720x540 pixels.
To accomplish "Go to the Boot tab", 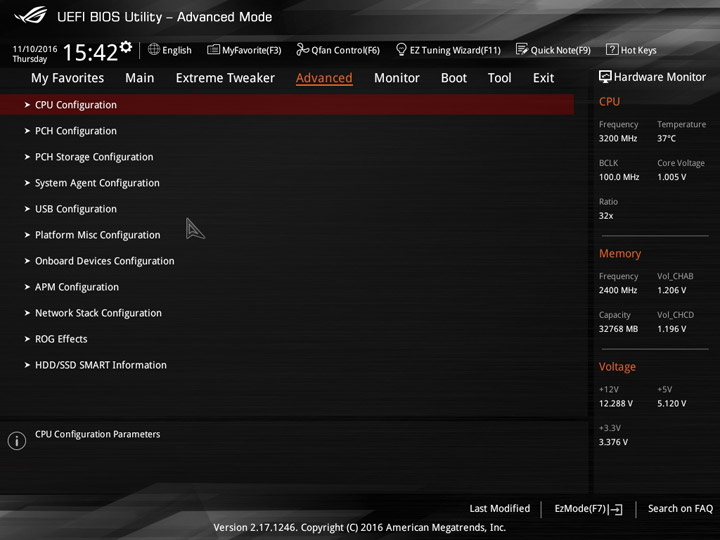I will (454, 78).
